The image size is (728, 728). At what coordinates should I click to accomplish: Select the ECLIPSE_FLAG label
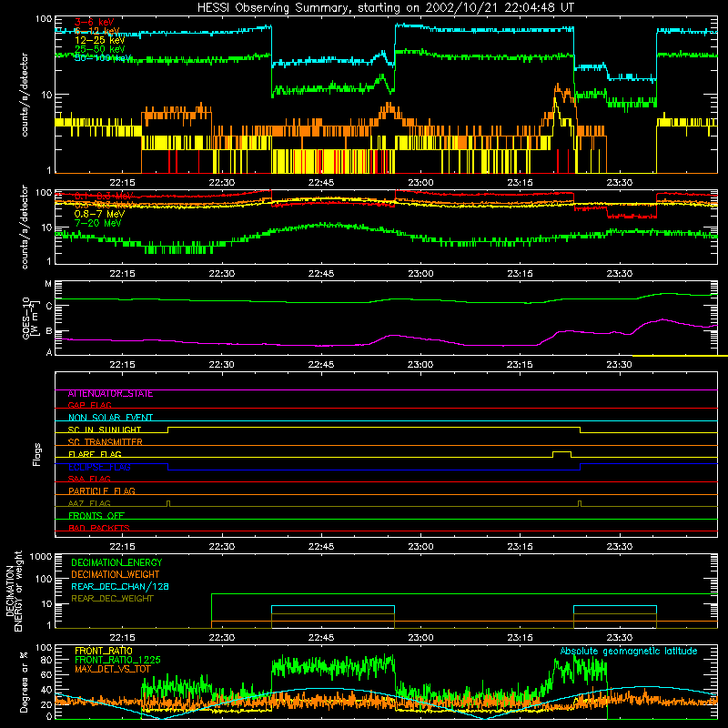[x=99, y=467]
